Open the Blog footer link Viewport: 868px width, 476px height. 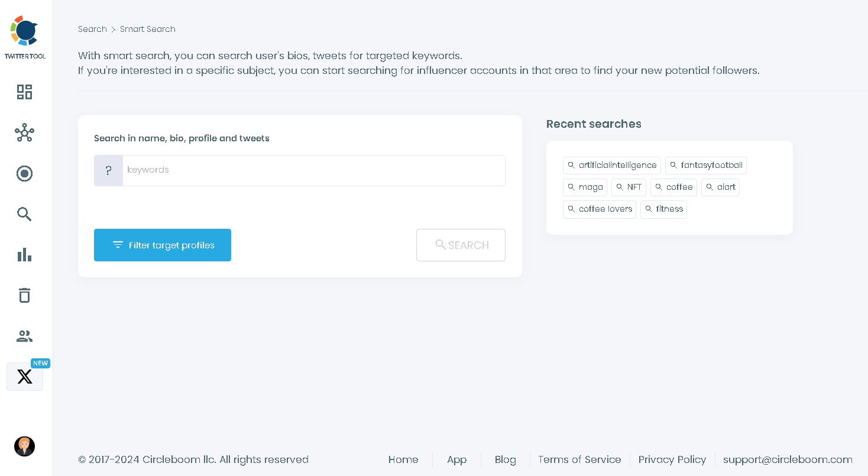pyautogui.click(x=505, y=459)
